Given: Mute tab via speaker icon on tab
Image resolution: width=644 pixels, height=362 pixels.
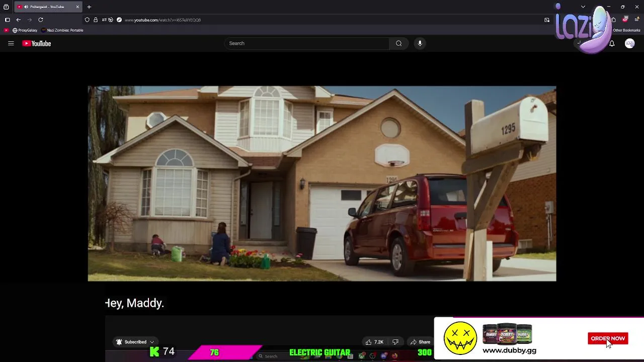Looking at the screenshot, I should (x=26, y=7).
